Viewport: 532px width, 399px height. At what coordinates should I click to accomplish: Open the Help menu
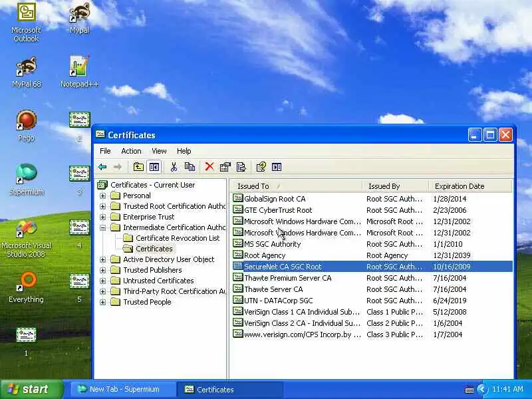[184, 151]
